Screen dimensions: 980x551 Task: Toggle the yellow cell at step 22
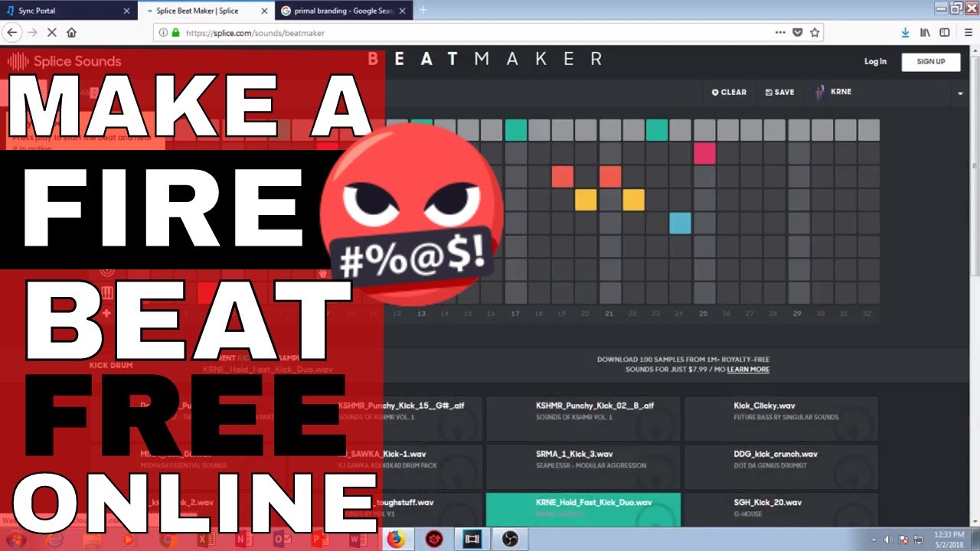[x=633, y=200]
